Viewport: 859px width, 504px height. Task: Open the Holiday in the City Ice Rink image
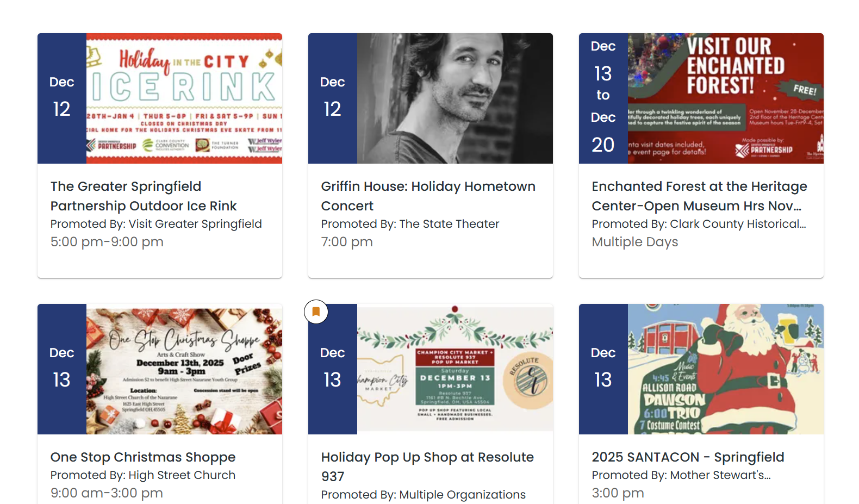pyautogui.click(x=184, y=98)
